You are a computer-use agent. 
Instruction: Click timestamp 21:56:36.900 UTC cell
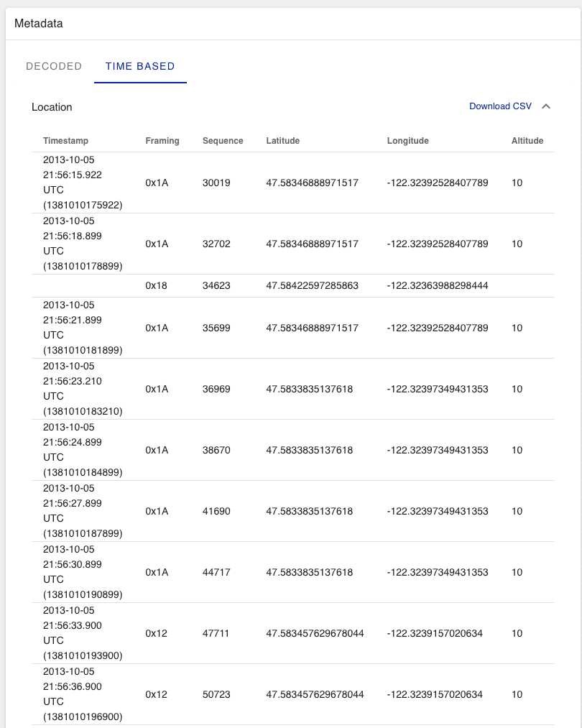[x=83, y=694]
